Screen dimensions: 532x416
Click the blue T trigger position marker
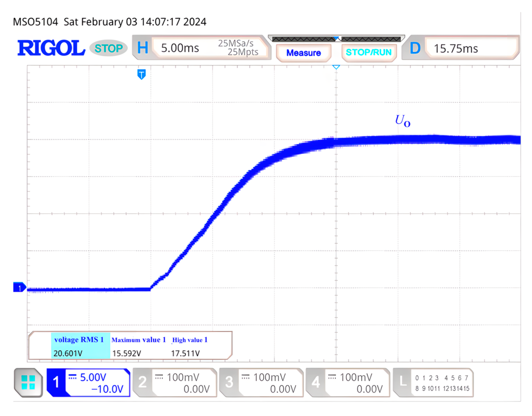click(x=142, y=74)
